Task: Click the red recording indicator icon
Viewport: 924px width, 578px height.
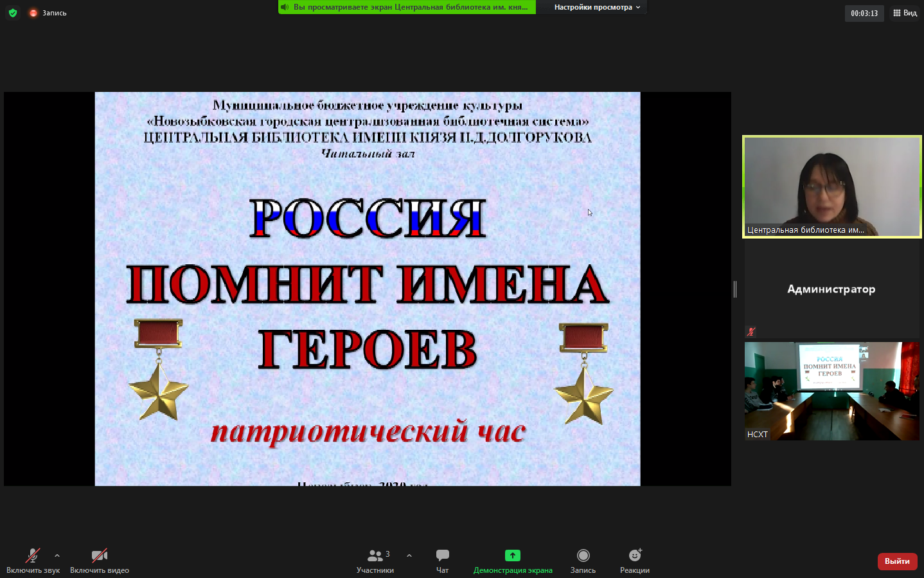Action: [33, 13]
